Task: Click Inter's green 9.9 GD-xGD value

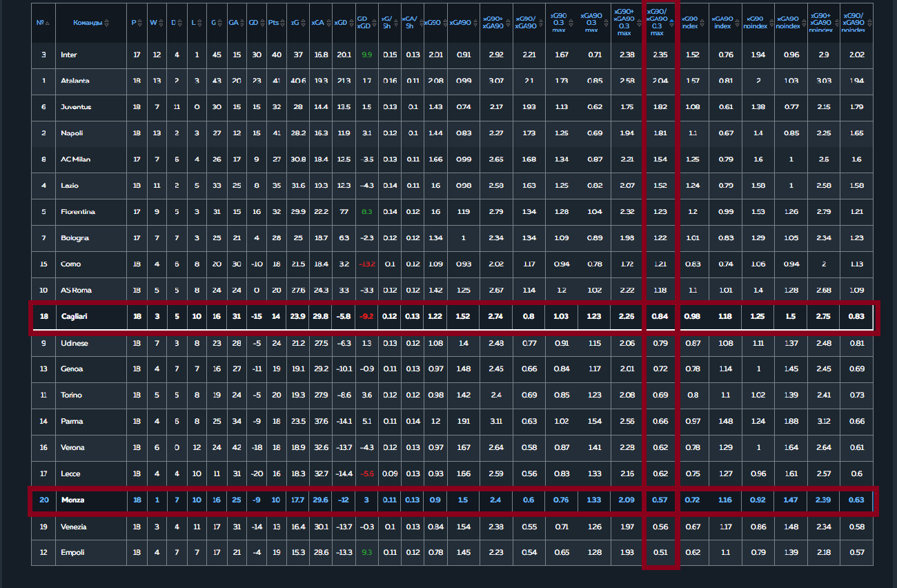Action: pos(366,55)
